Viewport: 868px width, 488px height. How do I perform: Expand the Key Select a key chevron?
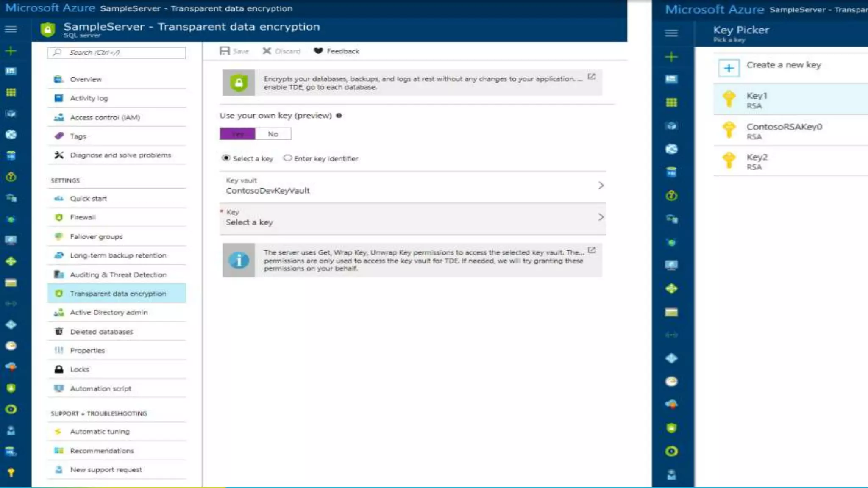[601, 217]
